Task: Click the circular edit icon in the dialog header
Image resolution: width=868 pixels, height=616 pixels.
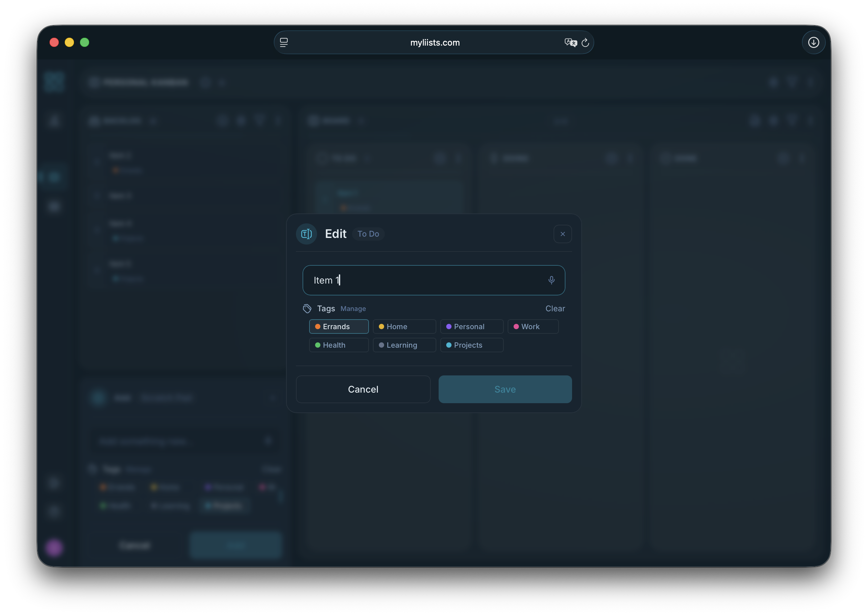Action: coord(306,234)
